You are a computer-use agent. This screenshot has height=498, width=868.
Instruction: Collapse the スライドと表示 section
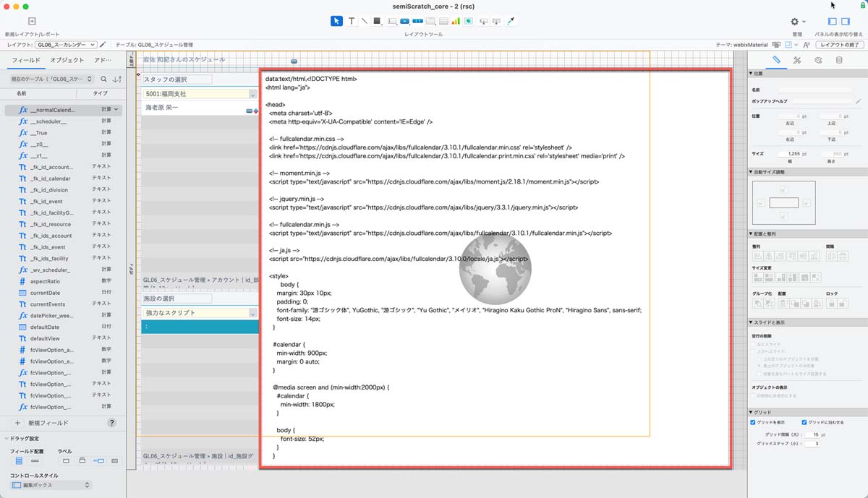pyautogui.click(x=752, y=322)
